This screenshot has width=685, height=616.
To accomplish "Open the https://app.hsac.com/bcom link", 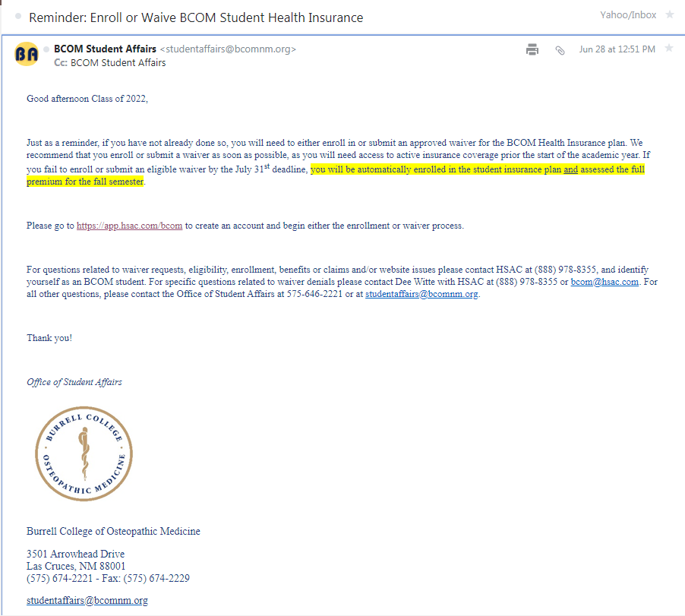I will coord(129,226).
